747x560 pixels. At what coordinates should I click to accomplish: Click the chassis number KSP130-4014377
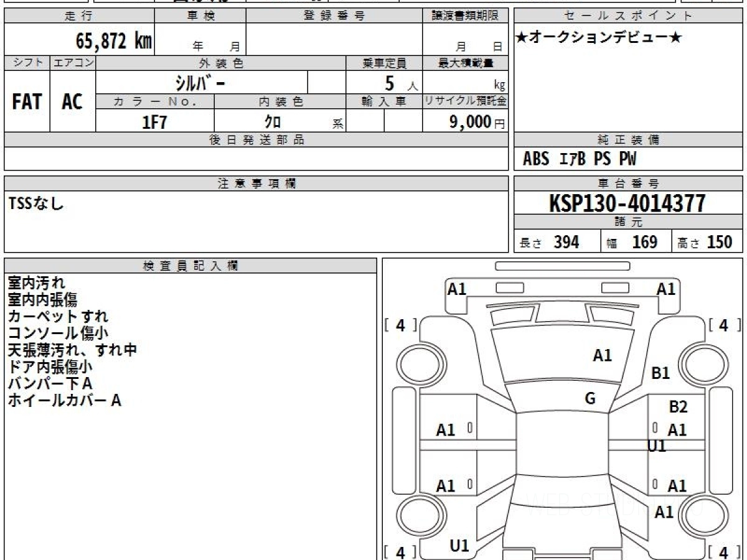[x=627, y=203]
